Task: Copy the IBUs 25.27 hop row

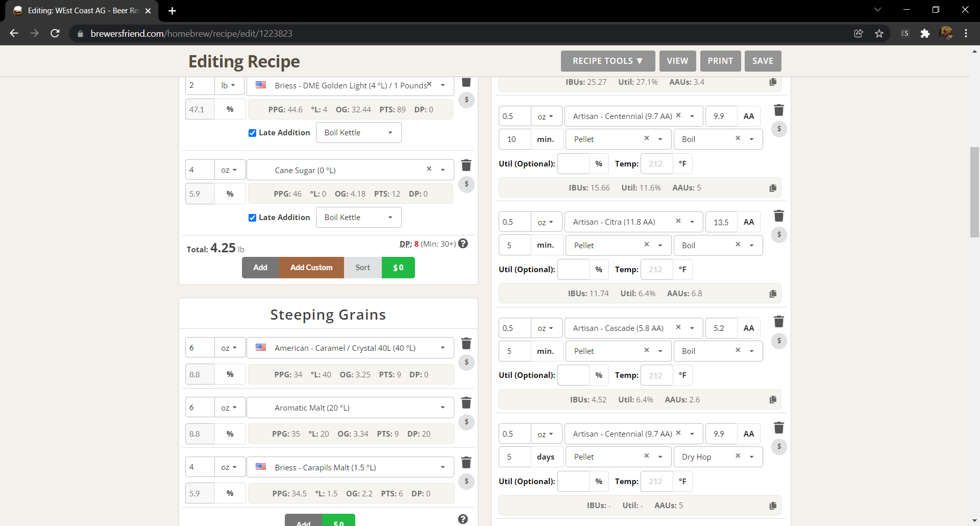Action: click(x=773, y=82)
